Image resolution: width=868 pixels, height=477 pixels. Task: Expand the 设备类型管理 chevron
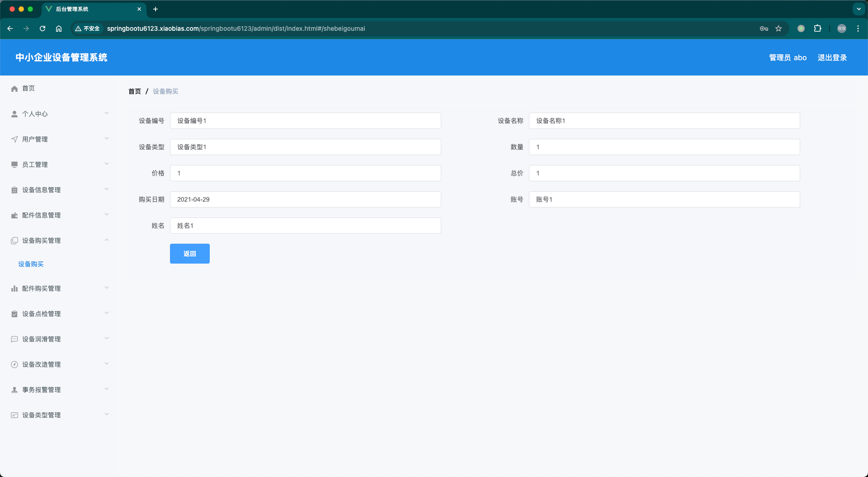click(107, 414)
